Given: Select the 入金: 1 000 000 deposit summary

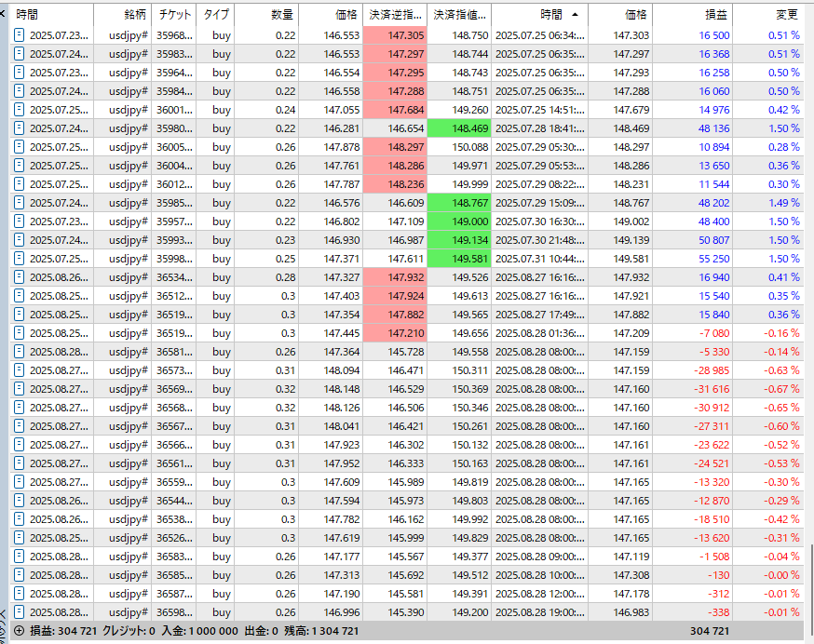Looking at the screenshot, I should (200, 631).
